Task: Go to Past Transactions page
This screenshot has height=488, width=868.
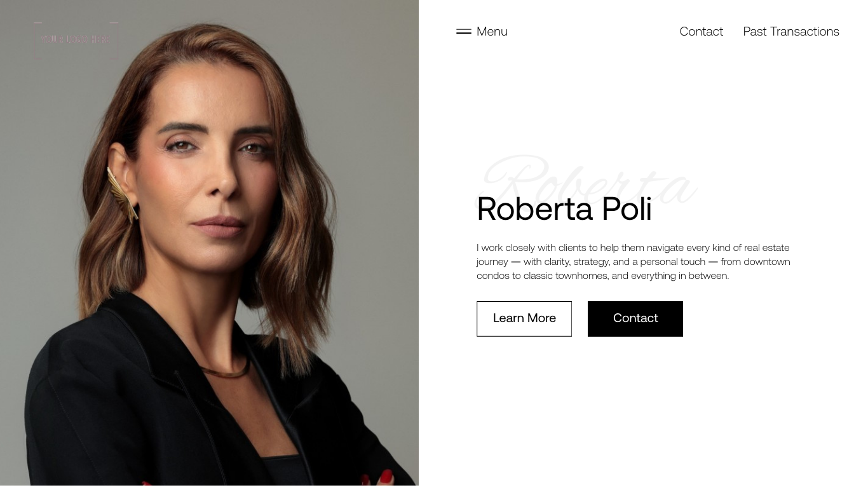Action: point(791,31)
